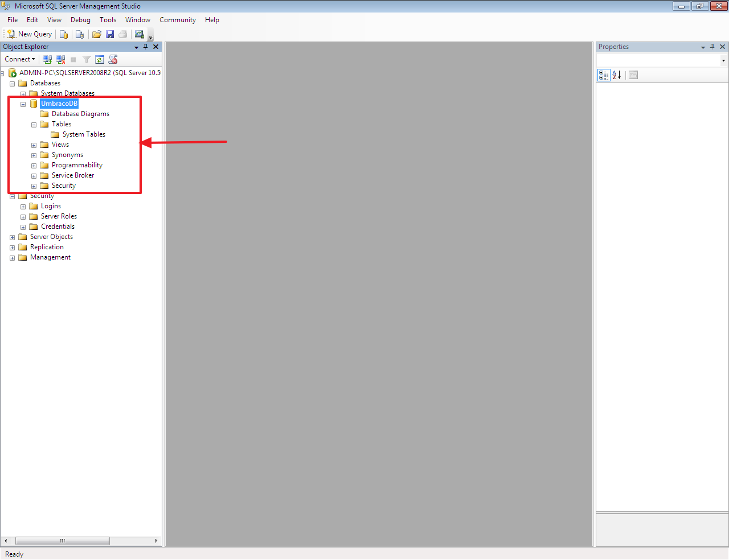Click the Save floppy disk icon
Viewport: 729px width, 560px height.
click(110, 34)
